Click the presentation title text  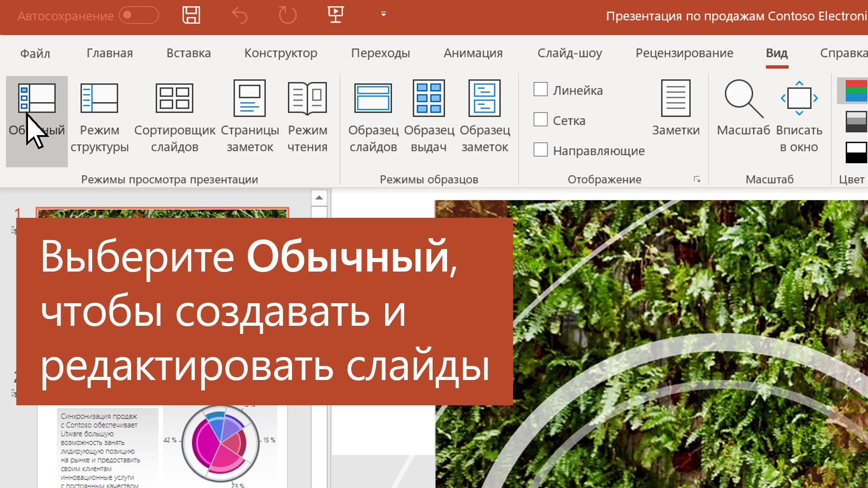click(x=736, y=16)
